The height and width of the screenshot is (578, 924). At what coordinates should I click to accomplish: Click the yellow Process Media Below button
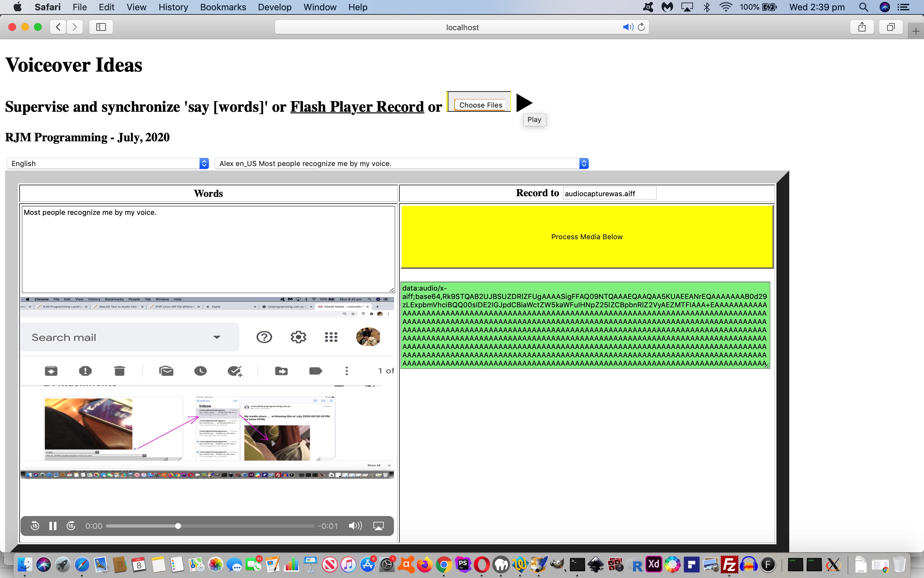pos(587,237)
